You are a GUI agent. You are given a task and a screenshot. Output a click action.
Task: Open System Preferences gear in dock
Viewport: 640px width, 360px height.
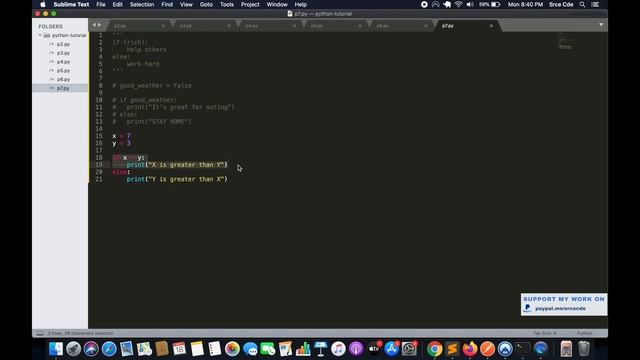pos(409,349)
